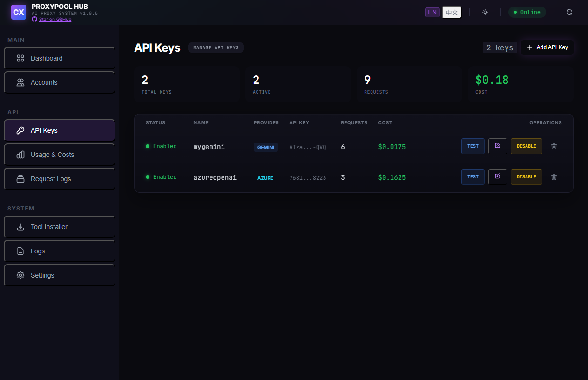
Task: Check the Online status indicator
Action: pyautogui.click(x=527, y=12)
